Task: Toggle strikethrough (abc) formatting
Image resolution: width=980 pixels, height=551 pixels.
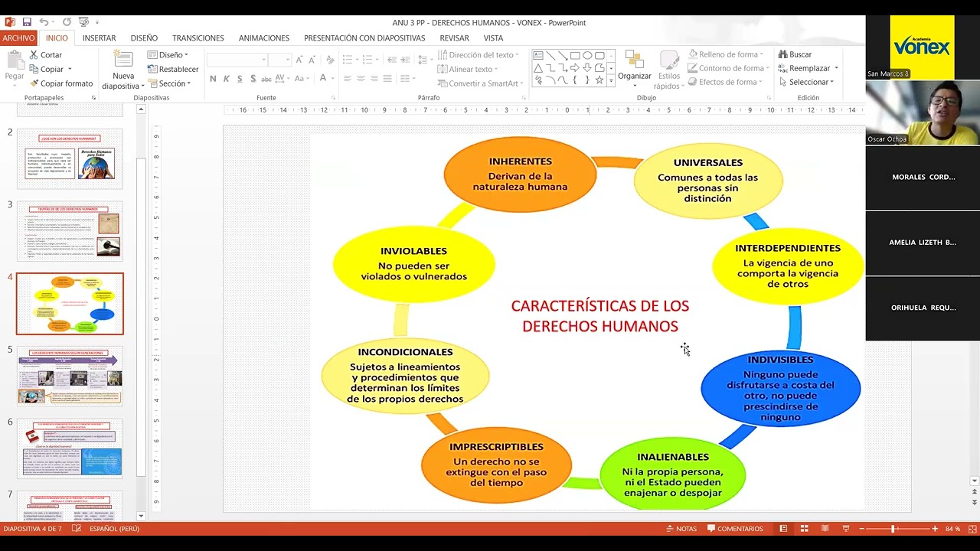Action: click(x=266, y=78)
